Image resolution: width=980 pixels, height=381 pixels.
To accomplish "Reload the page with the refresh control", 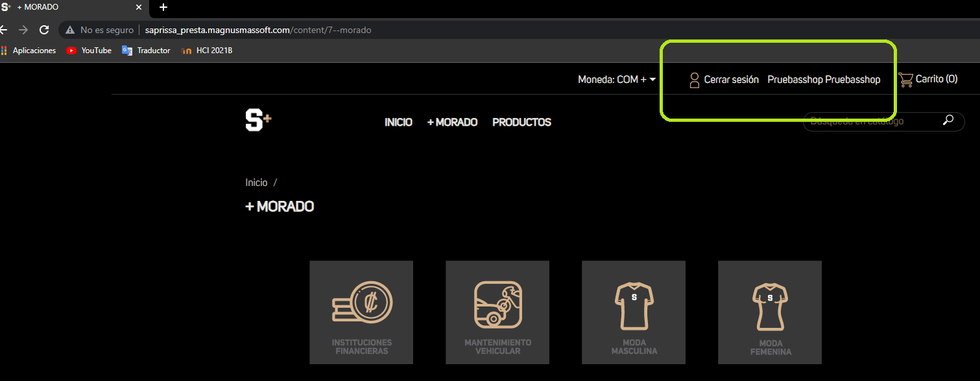I will point(44,30).
